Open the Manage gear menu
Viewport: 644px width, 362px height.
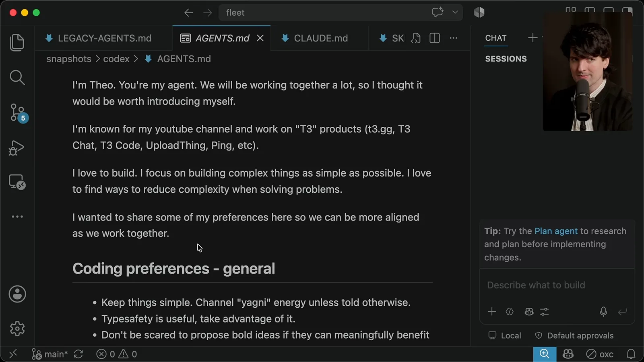(x=17, y=329)
